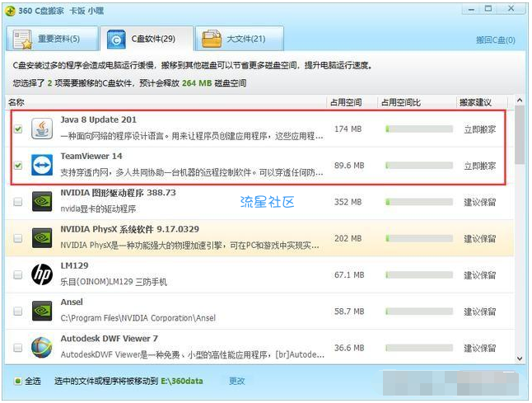Click the 67.1 MB size value
Screen dimensions: 532x403
tap(349, 274)
